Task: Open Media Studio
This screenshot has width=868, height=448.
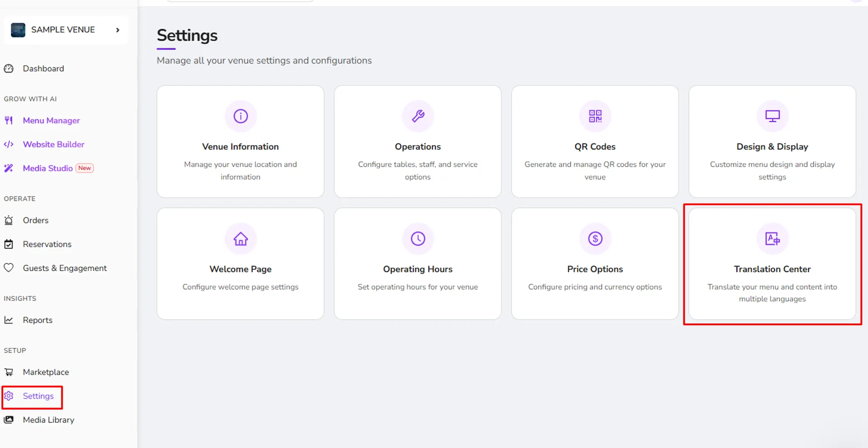Action: click(x=48, y=168)
